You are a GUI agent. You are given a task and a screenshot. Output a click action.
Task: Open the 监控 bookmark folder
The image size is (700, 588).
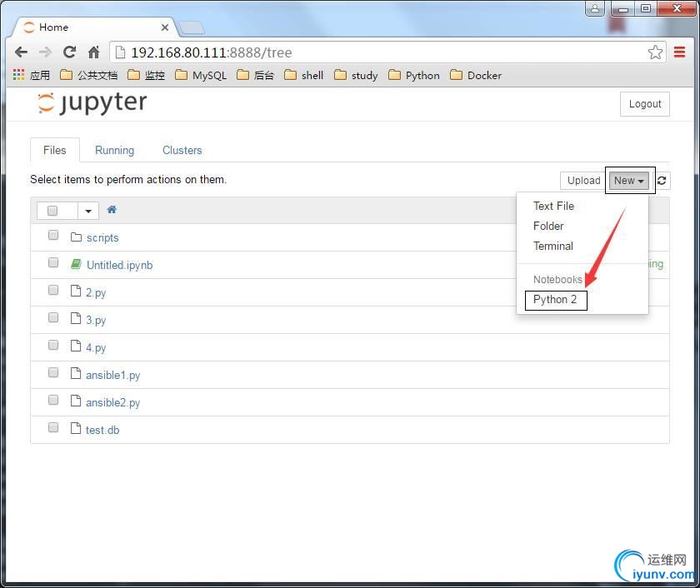click(147, 75)
